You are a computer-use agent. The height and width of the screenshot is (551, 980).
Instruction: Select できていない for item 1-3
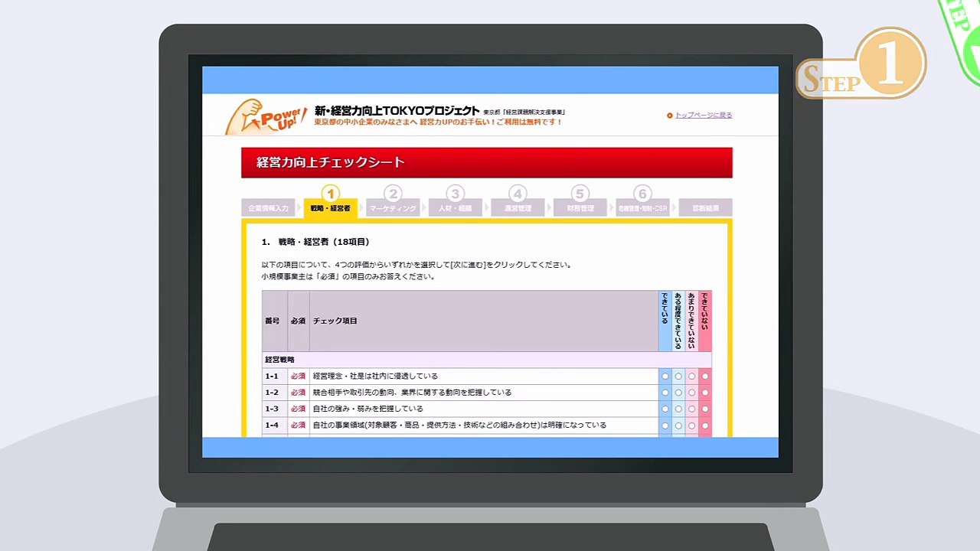tap(705, 409)
